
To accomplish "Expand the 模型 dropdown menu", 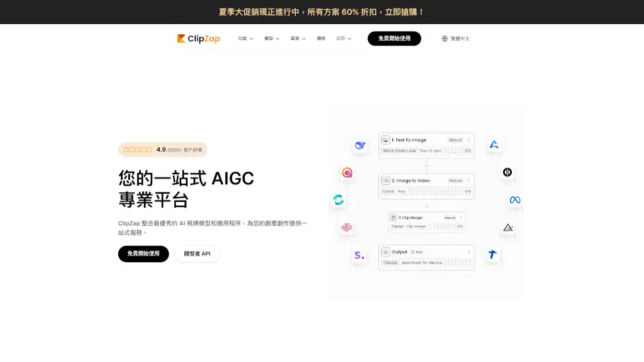I will coord(272,39).
